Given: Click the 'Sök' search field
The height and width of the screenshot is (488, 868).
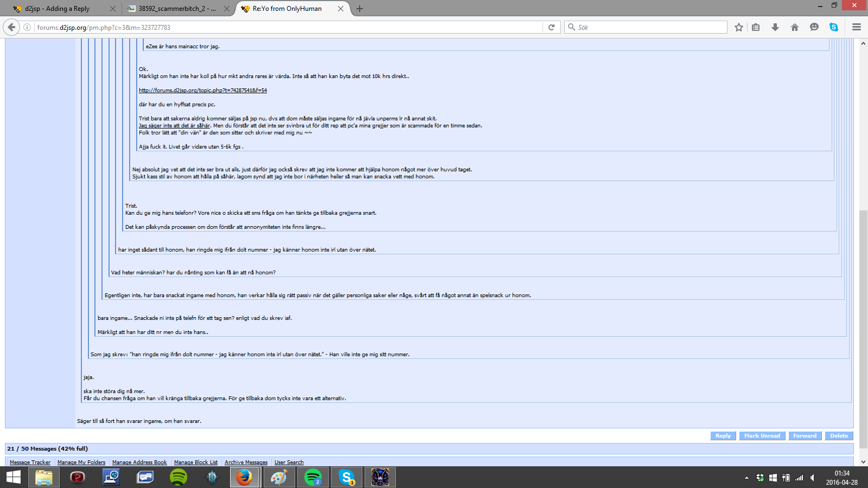Looking at the screenshot, I should (646, 27).
